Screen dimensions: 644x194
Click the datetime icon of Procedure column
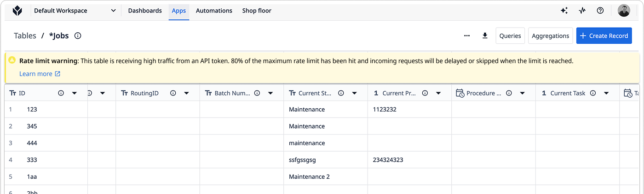[460, 93]
